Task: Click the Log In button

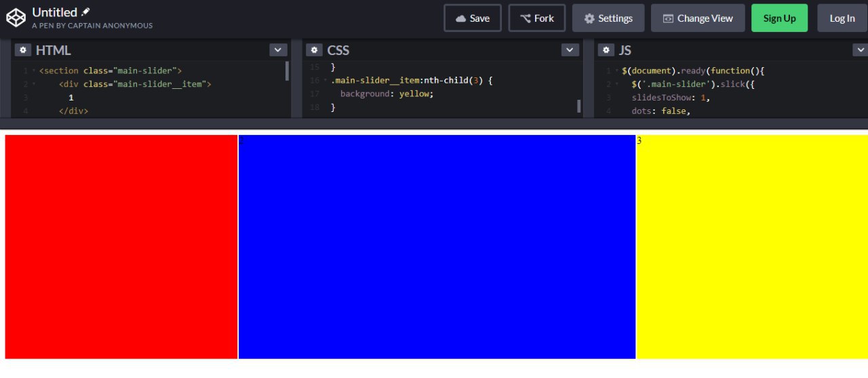Action: tap(842, 18)
